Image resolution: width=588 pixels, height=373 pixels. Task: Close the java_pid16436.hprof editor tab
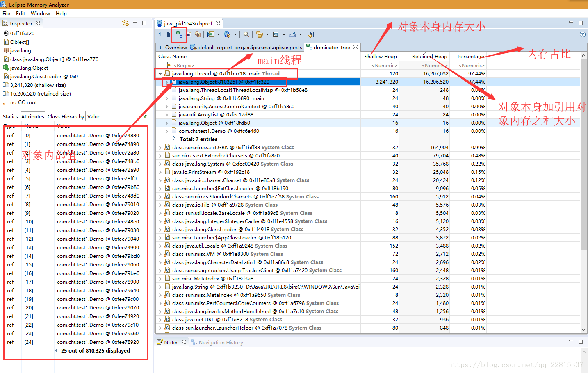218,23
